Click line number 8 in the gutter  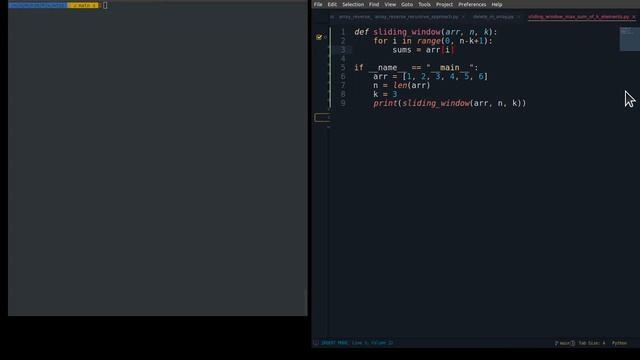tap(343, 94)
